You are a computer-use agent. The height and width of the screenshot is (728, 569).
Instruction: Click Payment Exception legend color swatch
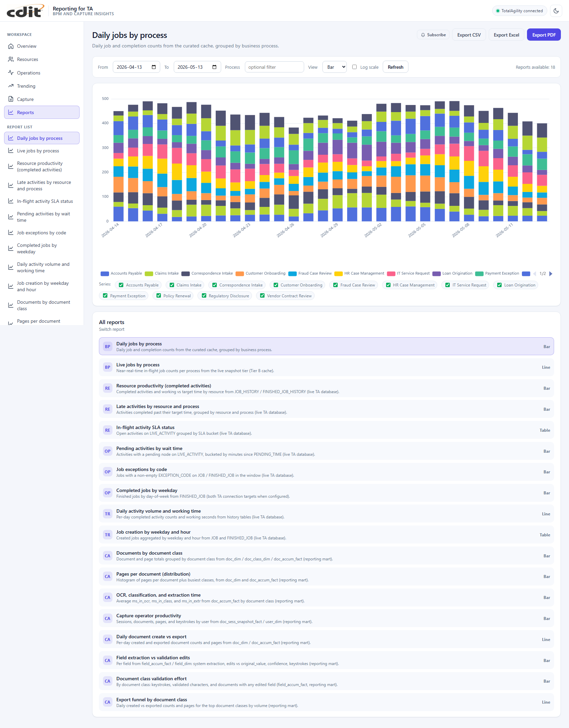[x=479, y=274]
